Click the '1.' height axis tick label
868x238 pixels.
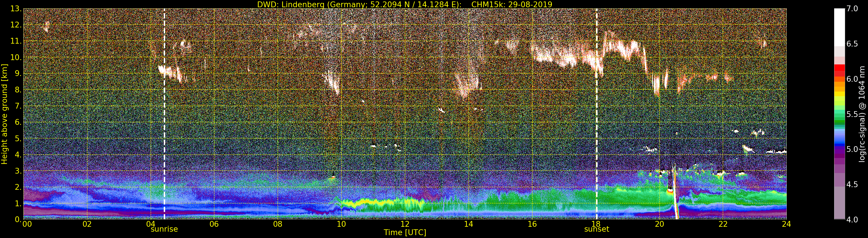(18, 203)
